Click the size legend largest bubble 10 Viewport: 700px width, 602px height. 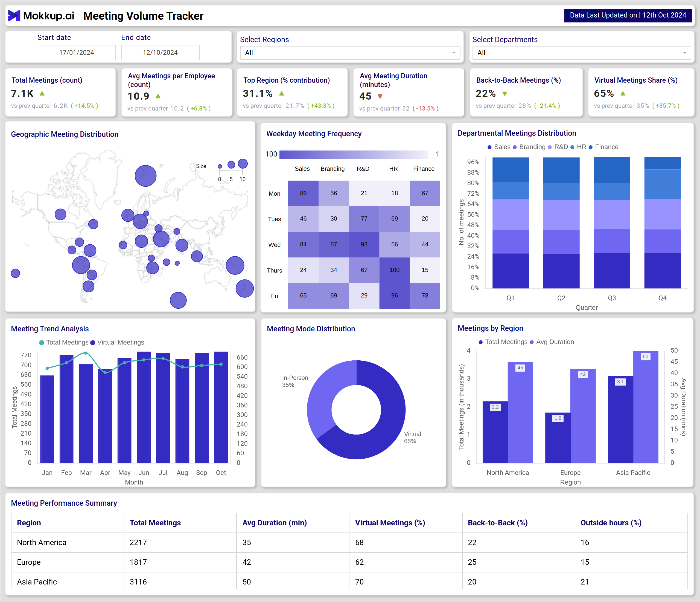click(243, 164)
